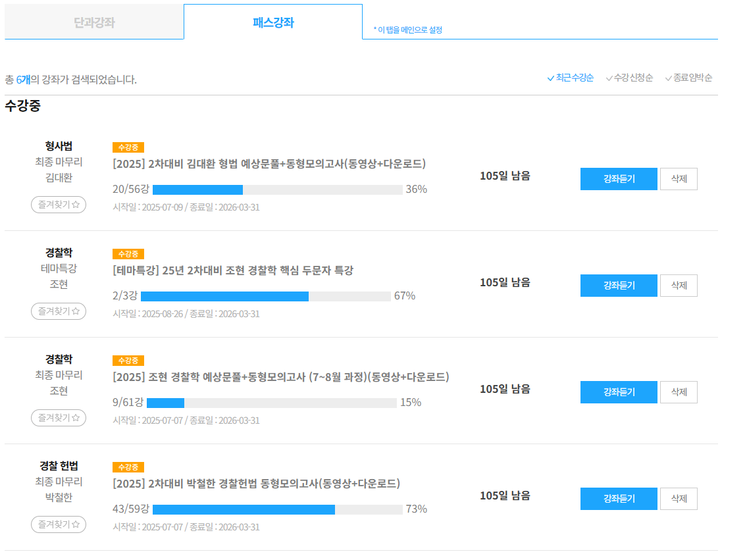Screen dimensions: 747x560
Task: Set this tab as main via 이 탭을 메인으로 설정
Action: tap(408, 30)
